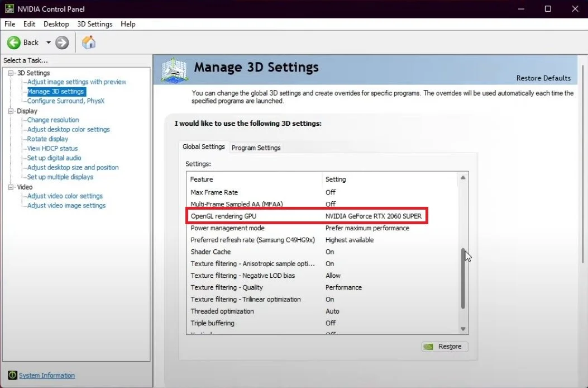Click the NVIDIA Control Panel title bar icon
This screenshot has width=588, height=388.
(x=9, y=8)
